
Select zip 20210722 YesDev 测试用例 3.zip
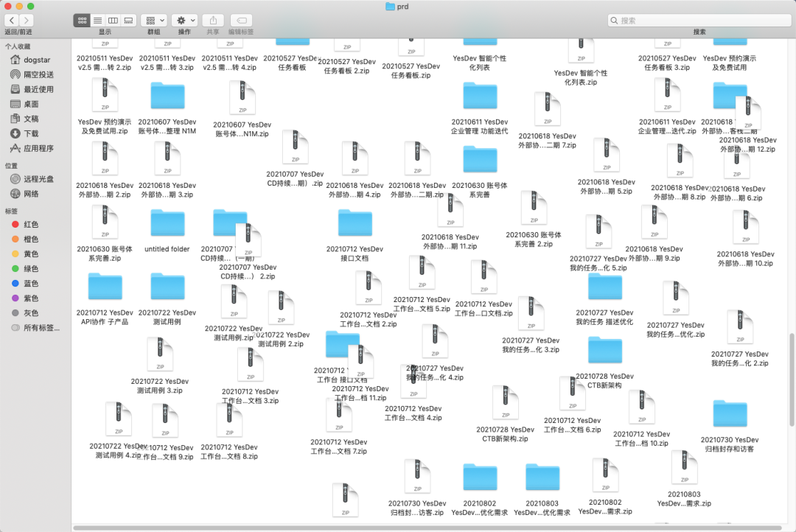click(x=160, y=354)
